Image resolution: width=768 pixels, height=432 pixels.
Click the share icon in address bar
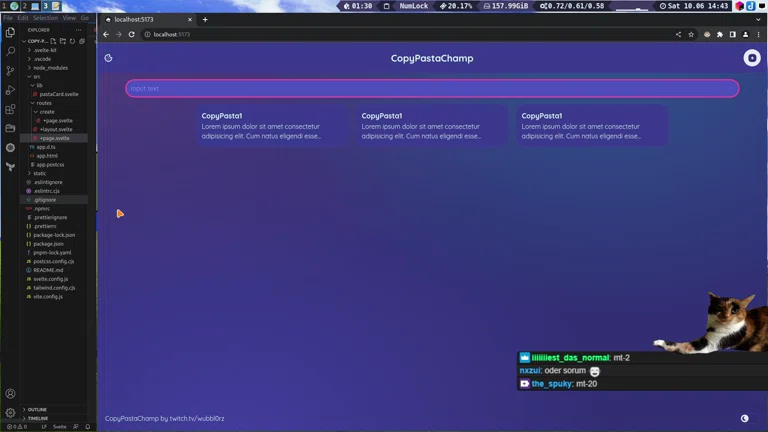pos(678,34)
